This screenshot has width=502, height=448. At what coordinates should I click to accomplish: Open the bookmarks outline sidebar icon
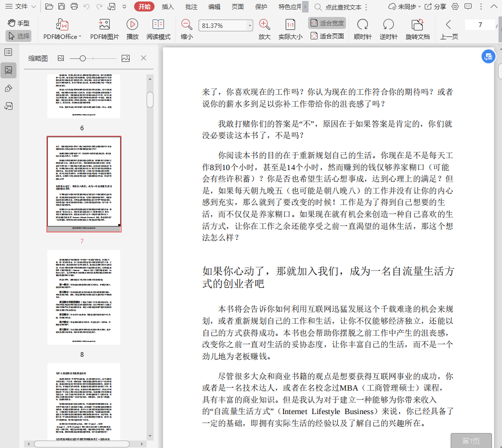[x=8, y=52]
